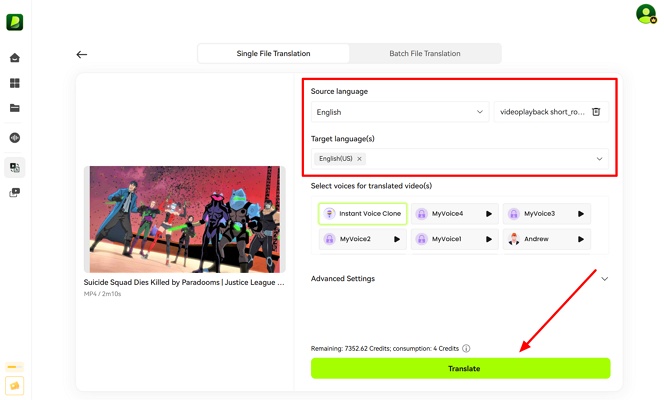Click the yellow bar above ticket icon
664x400 pixels.
[15, 367]
